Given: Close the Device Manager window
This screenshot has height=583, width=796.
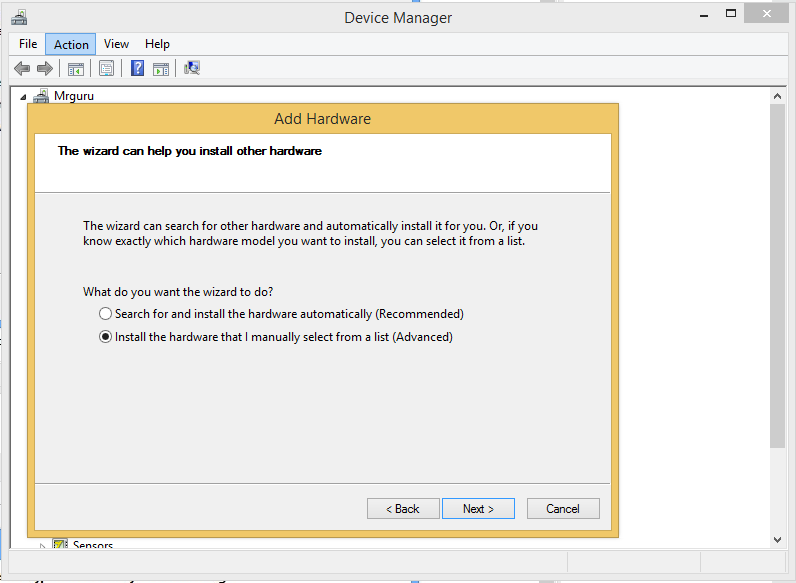Looking at the screenshot, I should tap(767, 14).
